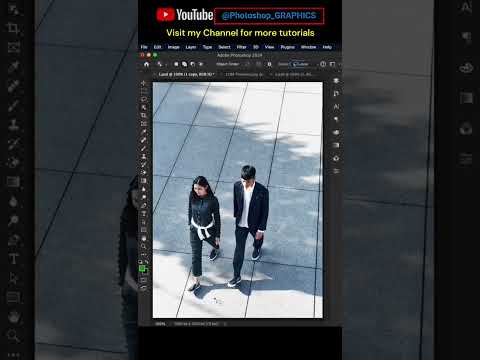Open the Layer menu
Screen dimensions: 480x360
pyautogui.click(x=191, y=47)
